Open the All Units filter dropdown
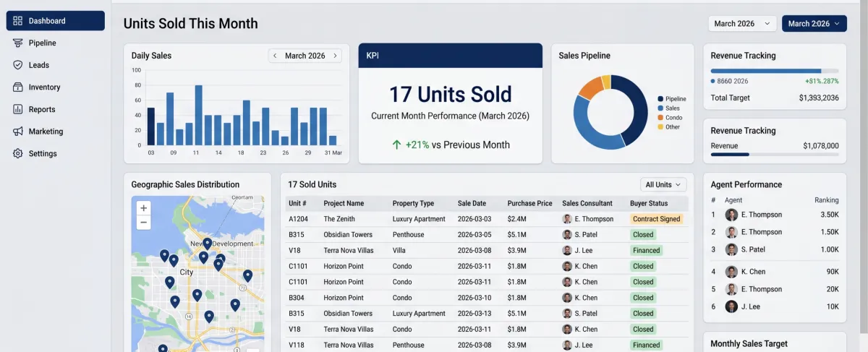The width and height of the screenshot is (868, 352). coord(663,185)
